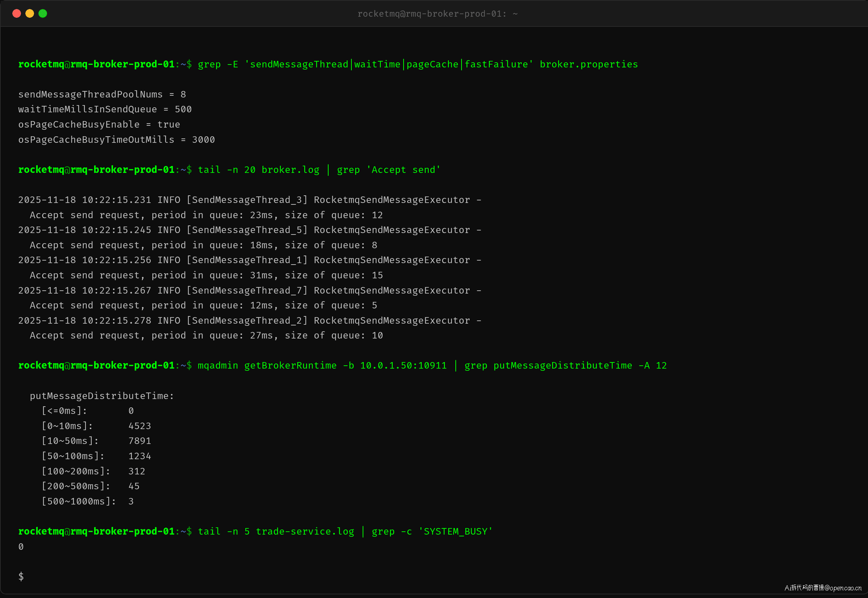
Task: Select the [0~10ms] 4523 row
Action: (96, 426)
